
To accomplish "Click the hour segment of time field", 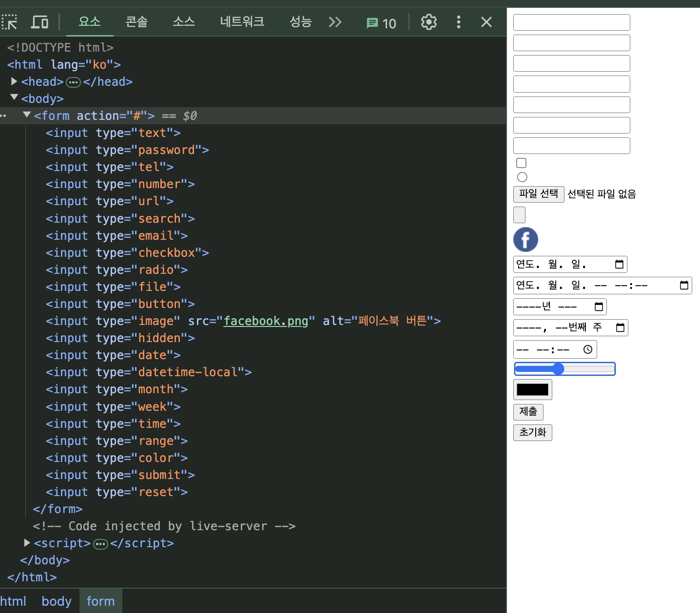I will tap(543, 350).
